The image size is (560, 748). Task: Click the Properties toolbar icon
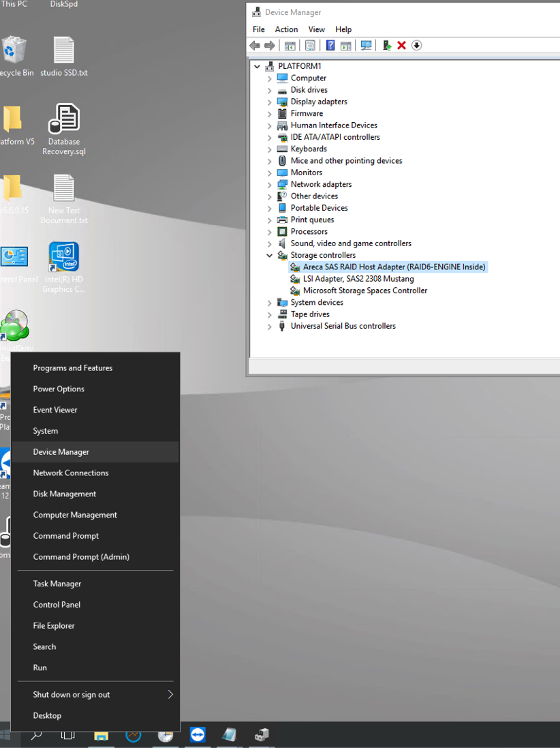point(310,46)
